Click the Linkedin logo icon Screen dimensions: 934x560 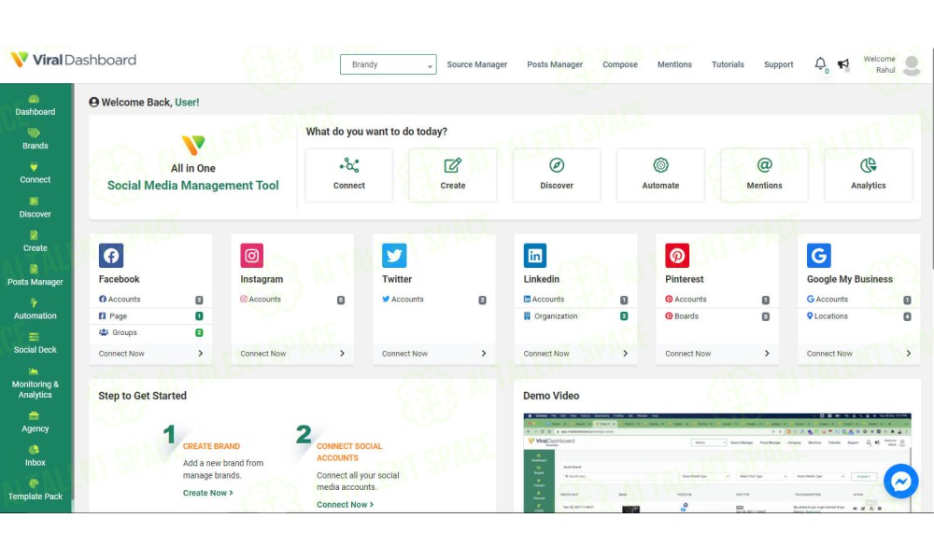pos(535,256)
